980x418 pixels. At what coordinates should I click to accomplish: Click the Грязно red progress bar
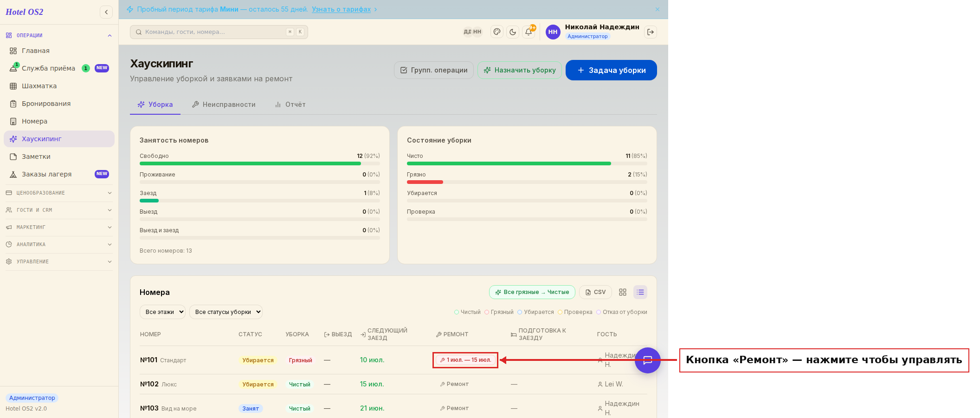[425, 182]
